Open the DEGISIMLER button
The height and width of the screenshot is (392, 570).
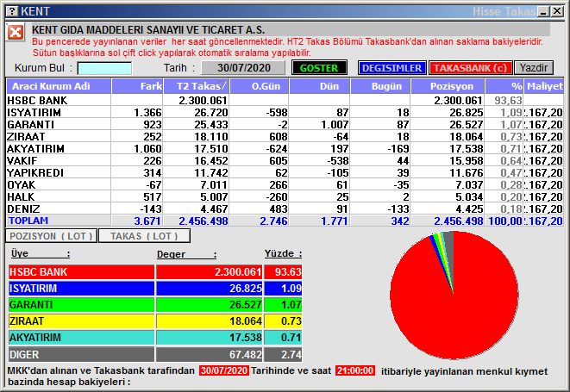coord(391,68)
